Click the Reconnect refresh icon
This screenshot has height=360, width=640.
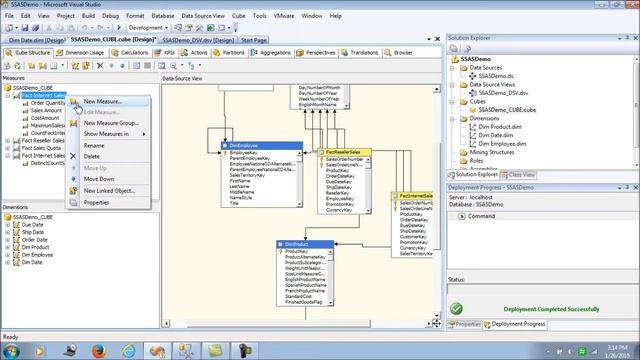[18, 65]
